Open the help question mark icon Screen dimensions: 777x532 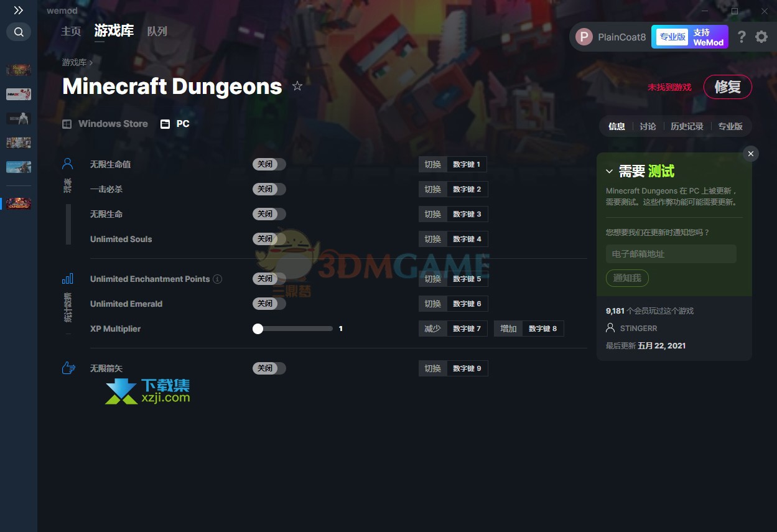pos(742,37)
